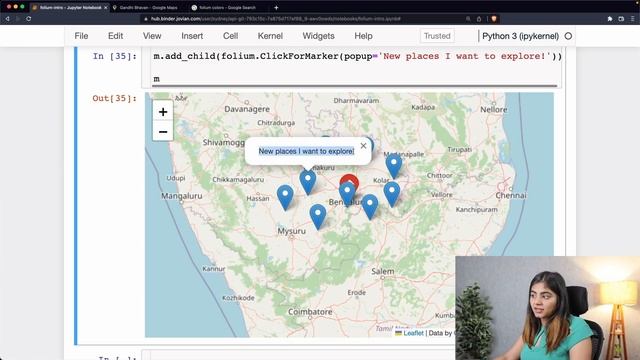Click the Nellore label on the map

pos(494,109)
